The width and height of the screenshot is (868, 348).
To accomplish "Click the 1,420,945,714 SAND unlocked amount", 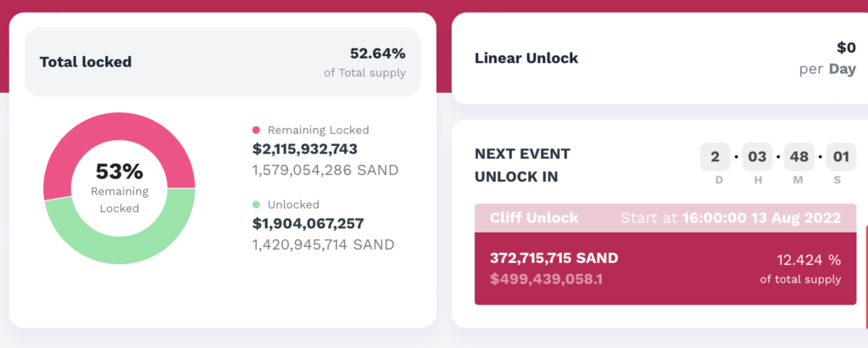I will coord(323,244).
